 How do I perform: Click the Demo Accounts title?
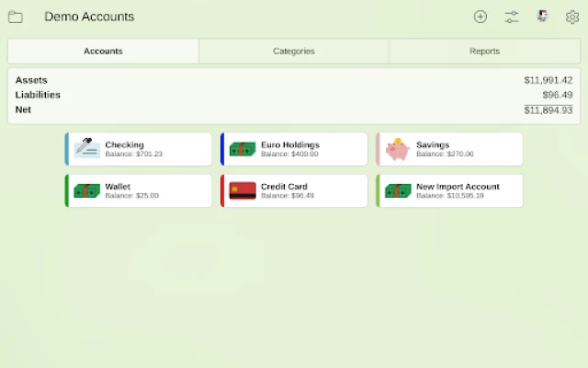(x=89, y=17)
